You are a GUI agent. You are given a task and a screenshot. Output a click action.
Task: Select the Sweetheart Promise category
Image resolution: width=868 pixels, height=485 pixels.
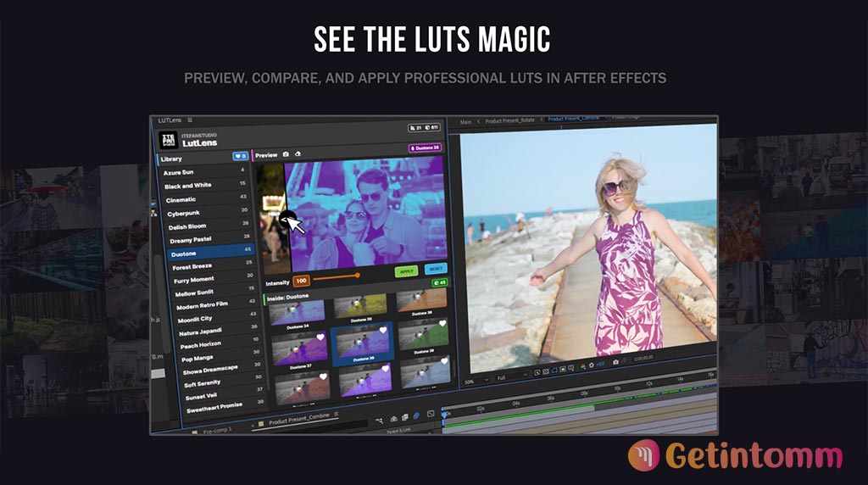[x=225, y=406]
